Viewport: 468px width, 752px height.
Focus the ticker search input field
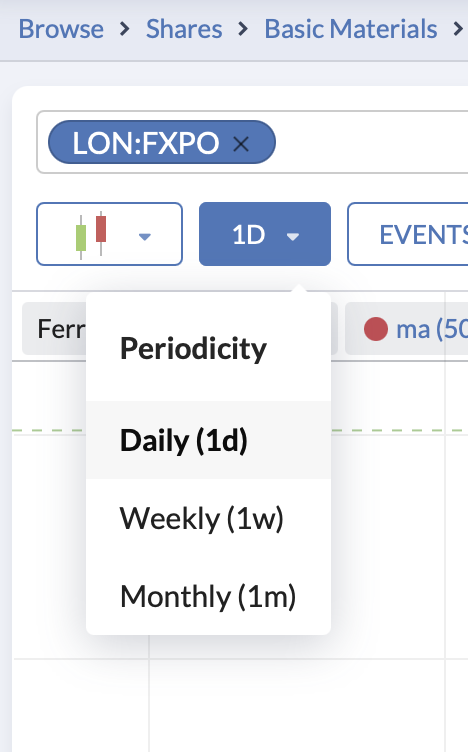[x=372, y=142]
